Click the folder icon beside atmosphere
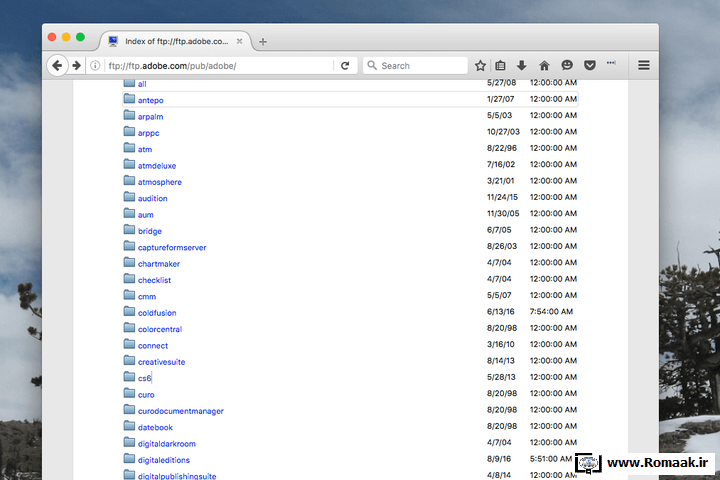Viewport: 720px width, 480px height. 129,181
